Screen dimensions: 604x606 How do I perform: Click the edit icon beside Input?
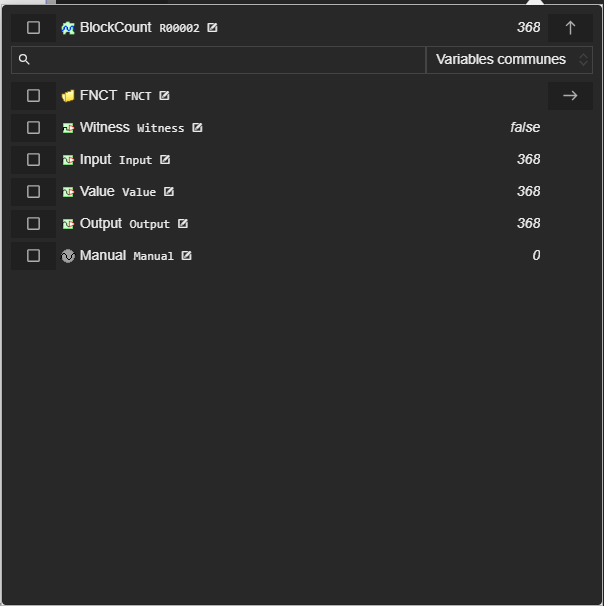click(165, 160)
